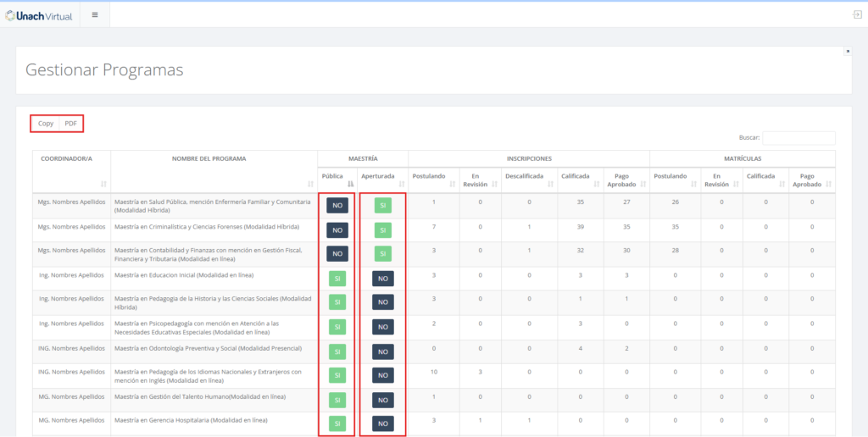Click the hamburger menu icon
This screenshot has width=868, height=437.
click(x=94, y=14)
